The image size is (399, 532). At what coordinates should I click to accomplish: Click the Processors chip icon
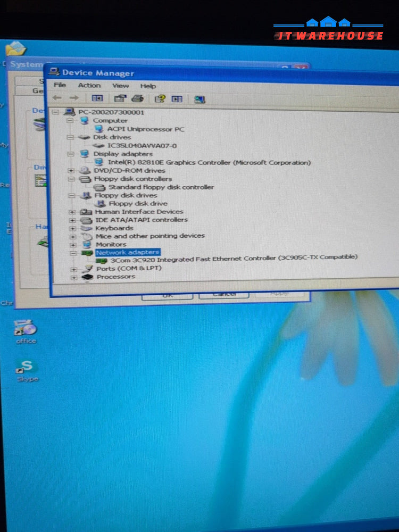pyautogui.click(x=88, y=277)
